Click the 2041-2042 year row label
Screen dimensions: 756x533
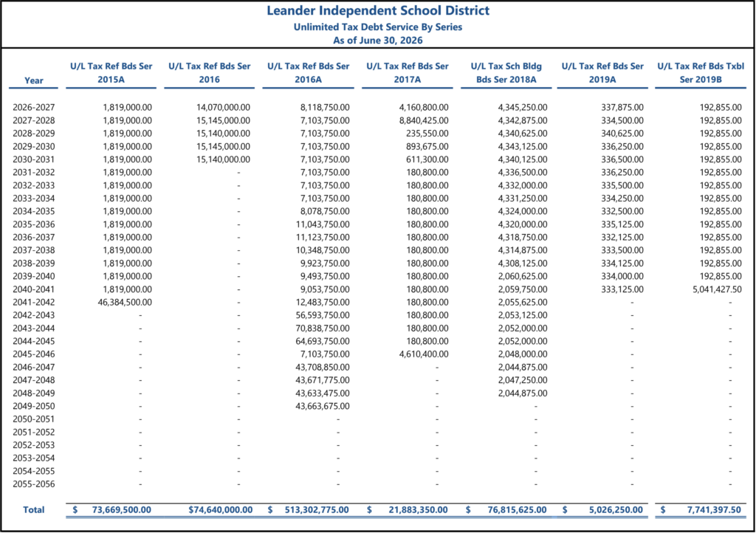point(34,302)
